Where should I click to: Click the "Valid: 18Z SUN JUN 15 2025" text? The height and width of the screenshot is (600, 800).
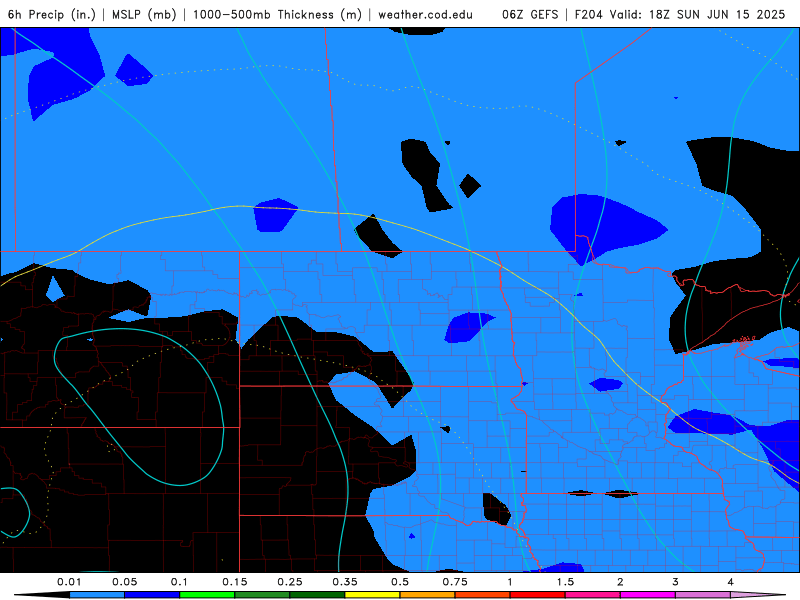pos(697,14)
